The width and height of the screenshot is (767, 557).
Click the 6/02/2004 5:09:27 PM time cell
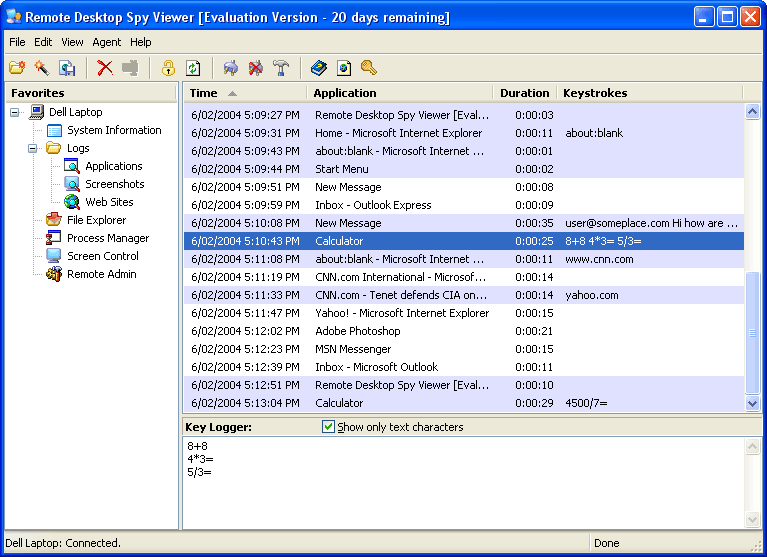click(x=245, y=115)
